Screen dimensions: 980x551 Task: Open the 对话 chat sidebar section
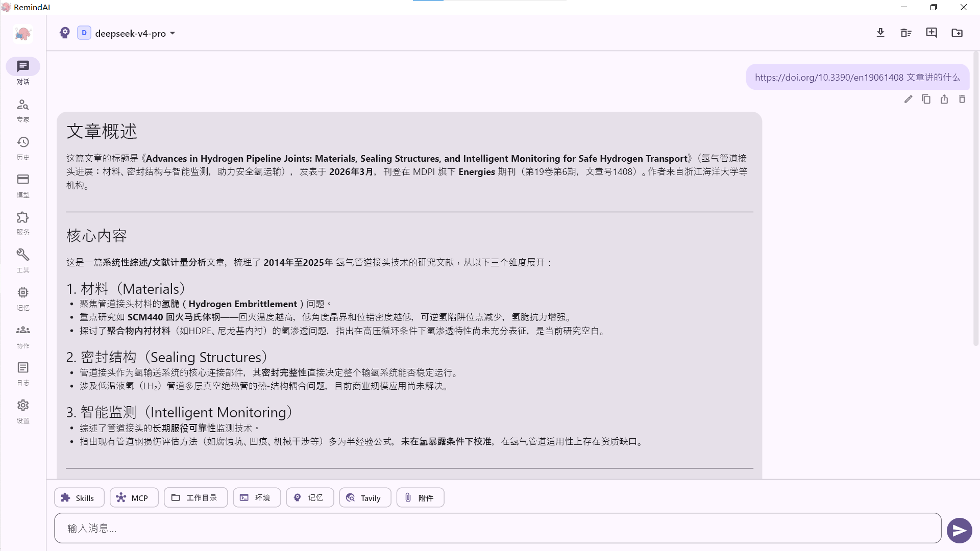pyautogui.click(x=23, y=72)
